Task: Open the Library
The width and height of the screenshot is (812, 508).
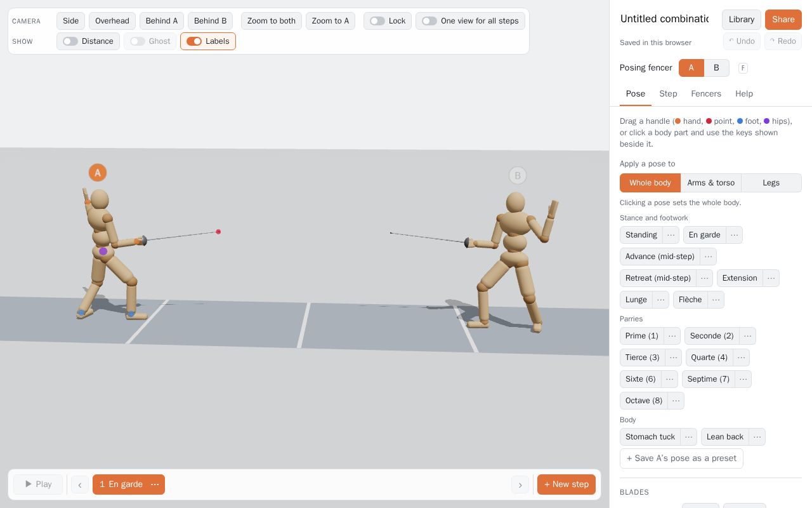Action: (742, 20)
